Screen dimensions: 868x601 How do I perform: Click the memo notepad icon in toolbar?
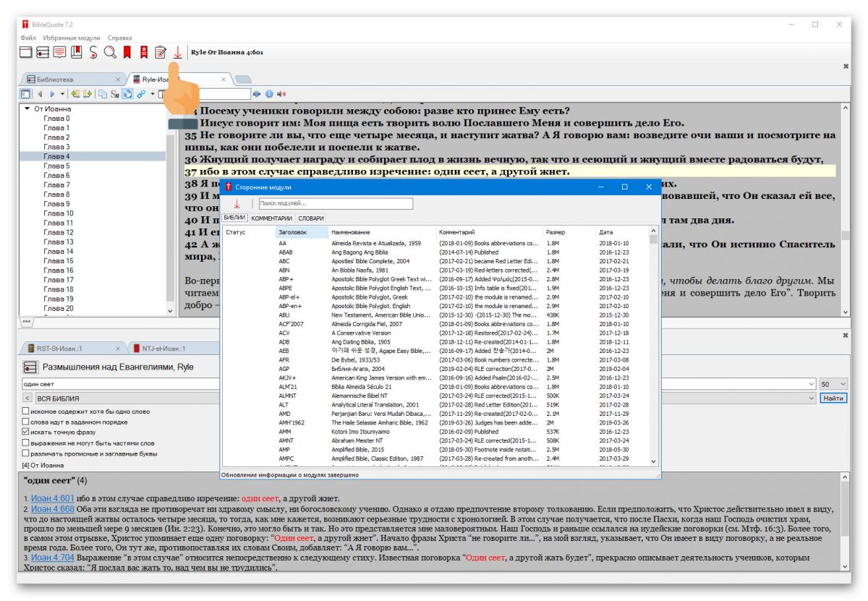pyautogui.click(x=161, y=52)
